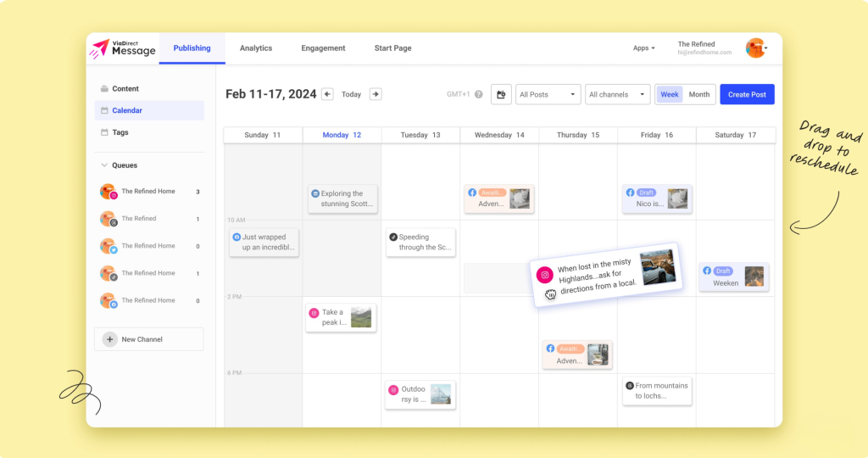This screenshot has height=458, width=868.
Task: Expand the Apps dropdown menu
Action: [x=643, y=48]
